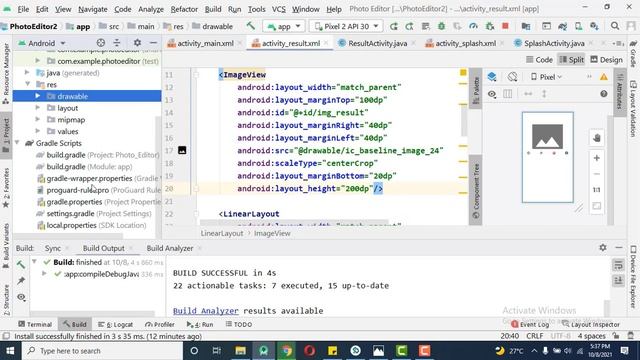Click the Make Project hammer icon
The image size is (640, 360).
[251, 26]
